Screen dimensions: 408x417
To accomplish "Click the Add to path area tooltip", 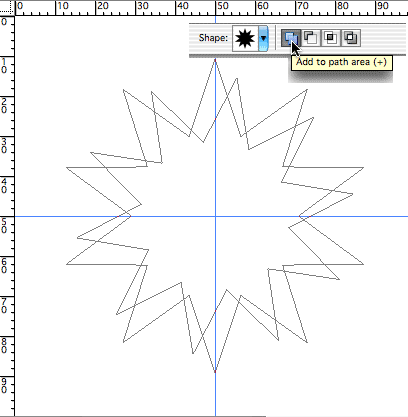I will (x=342, y=62).
